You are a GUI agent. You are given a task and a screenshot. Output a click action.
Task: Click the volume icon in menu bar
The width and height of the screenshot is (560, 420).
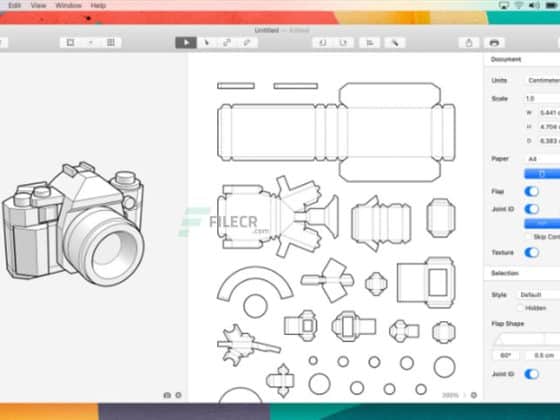[x=534, y=5]
